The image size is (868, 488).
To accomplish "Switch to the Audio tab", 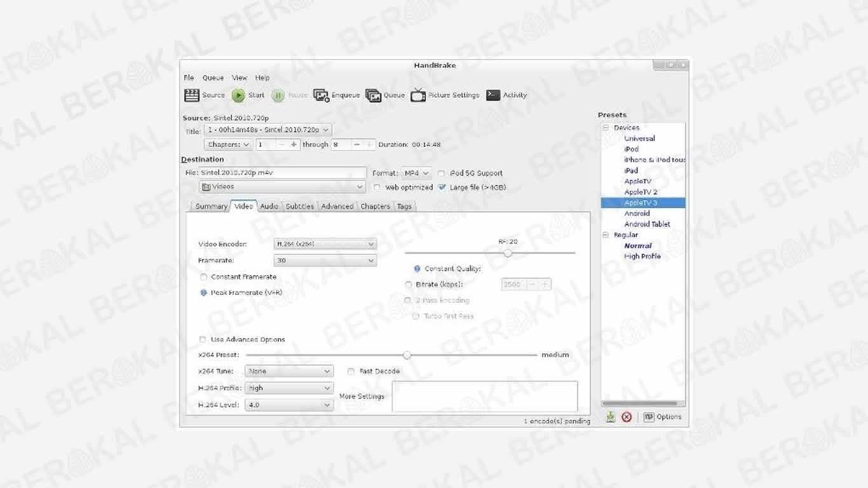I will [x=269, y=206].
